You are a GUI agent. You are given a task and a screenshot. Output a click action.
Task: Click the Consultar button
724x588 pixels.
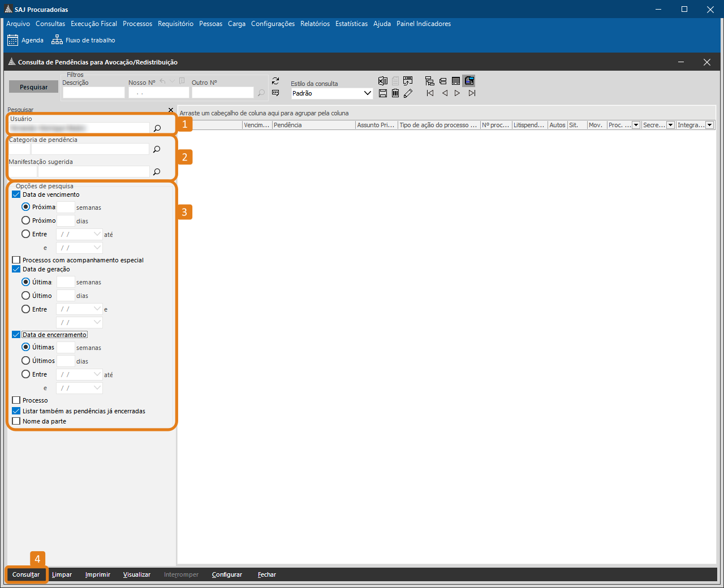[x=26, y=574]
